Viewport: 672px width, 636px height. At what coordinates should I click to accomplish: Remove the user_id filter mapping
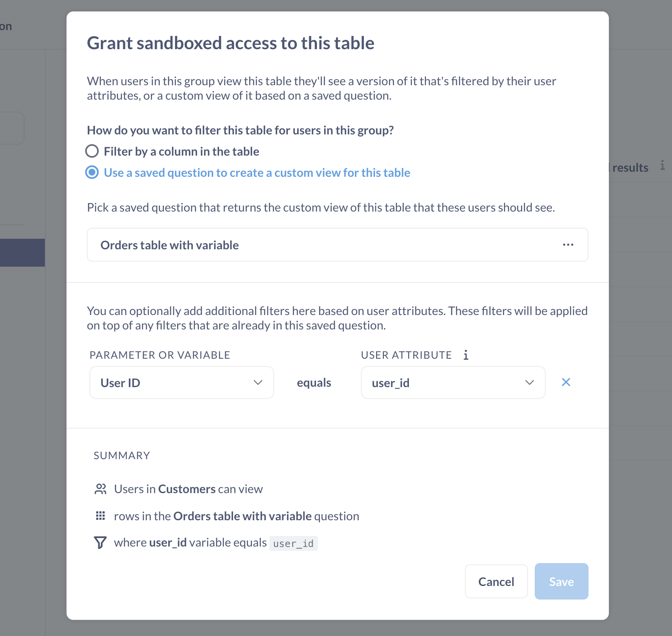click(x=566, y=382)
